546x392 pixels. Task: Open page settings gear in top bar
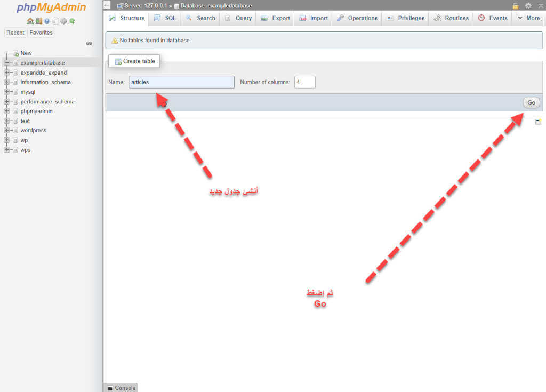528,6
